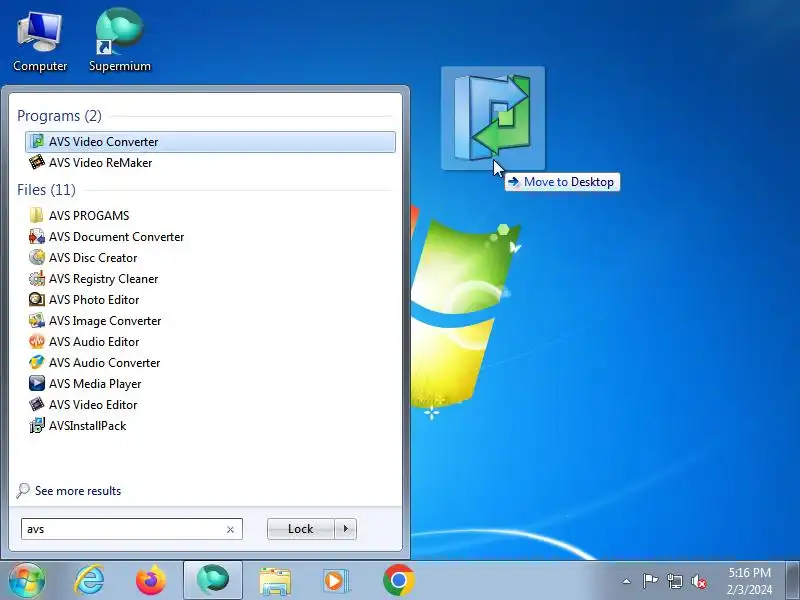Select the Computer desktop icon
This screenshot has width=800, height=600.
[x=40, y=42]
